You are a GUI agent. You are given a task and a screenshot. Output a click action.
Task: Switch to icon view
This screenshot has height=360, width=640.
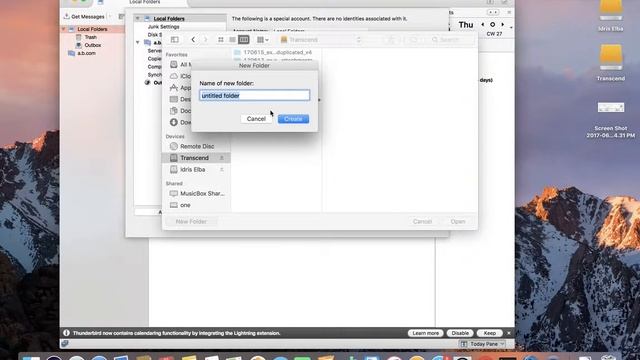[x=221, y=40]
